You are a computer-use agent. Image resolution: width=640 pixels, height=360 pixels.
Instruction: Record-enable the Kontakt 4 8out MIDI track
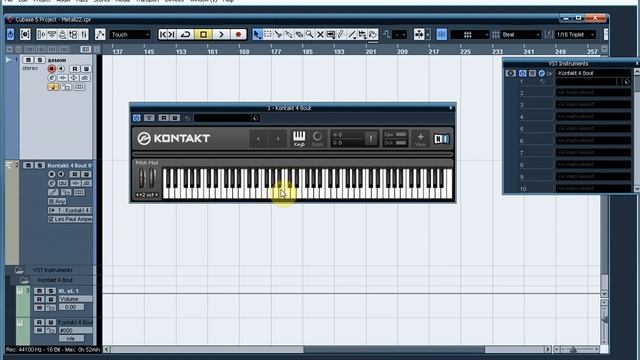tap(51, 174)
